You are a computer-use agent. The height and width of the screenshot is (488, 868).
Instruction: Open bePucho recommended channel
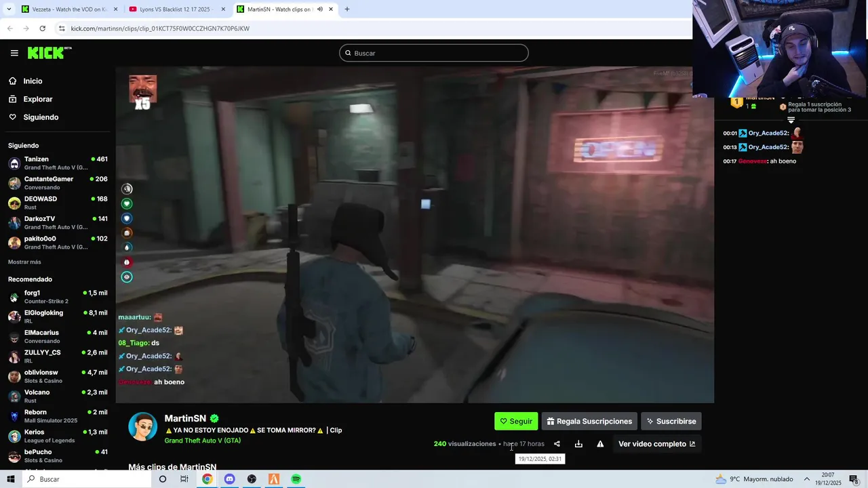tap(58, 455)
